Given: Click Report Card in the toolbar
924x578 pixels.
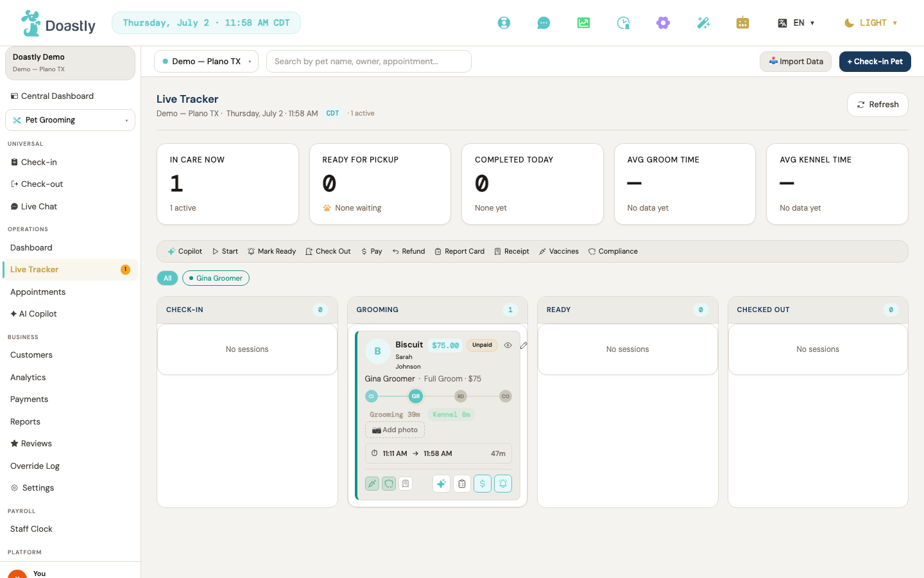Looking at the screenshot, I should tap(459, 252).
